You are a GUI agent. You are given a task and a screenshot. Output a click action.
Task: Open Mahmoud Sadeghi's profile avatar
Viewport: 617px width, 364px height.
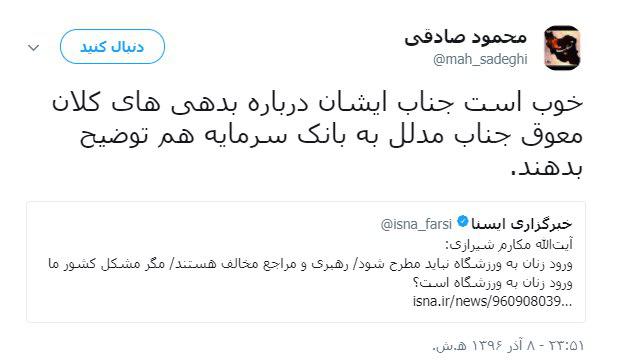562,48
